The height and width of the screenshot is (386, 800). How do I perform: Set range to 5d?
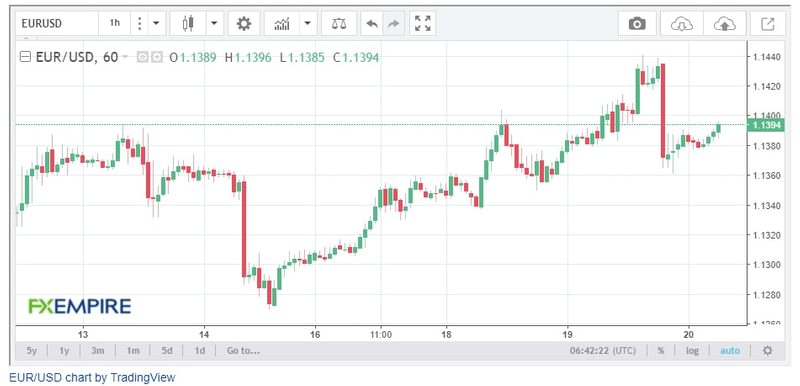pos(167,351)
